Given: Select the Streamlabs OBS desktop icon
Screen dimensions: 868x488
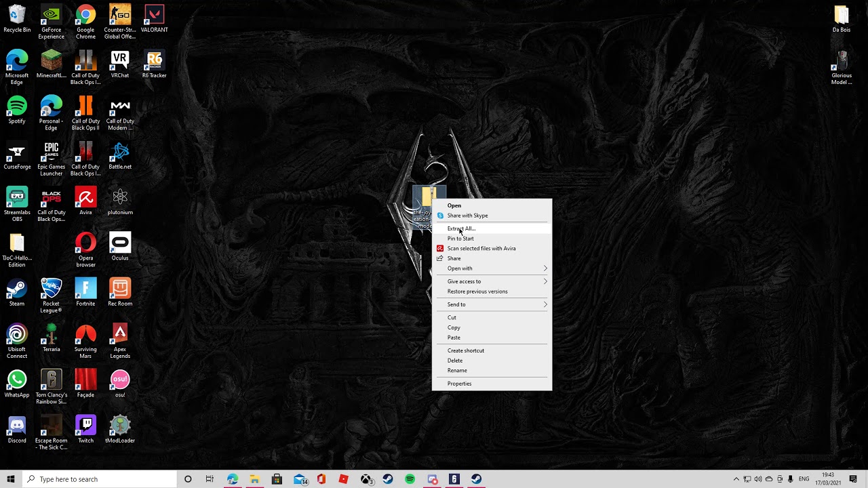Looking at the screenshot, I should point(17,205).
